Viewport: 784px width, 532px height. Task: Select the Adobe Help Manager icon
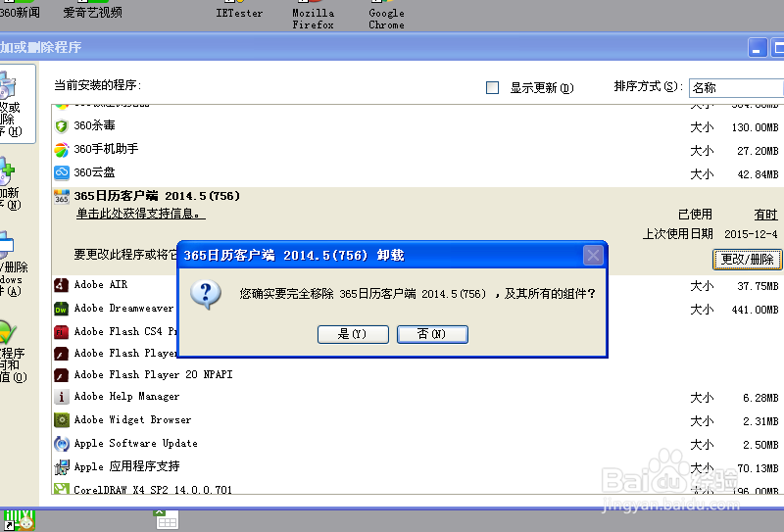[x=62, y=397]
